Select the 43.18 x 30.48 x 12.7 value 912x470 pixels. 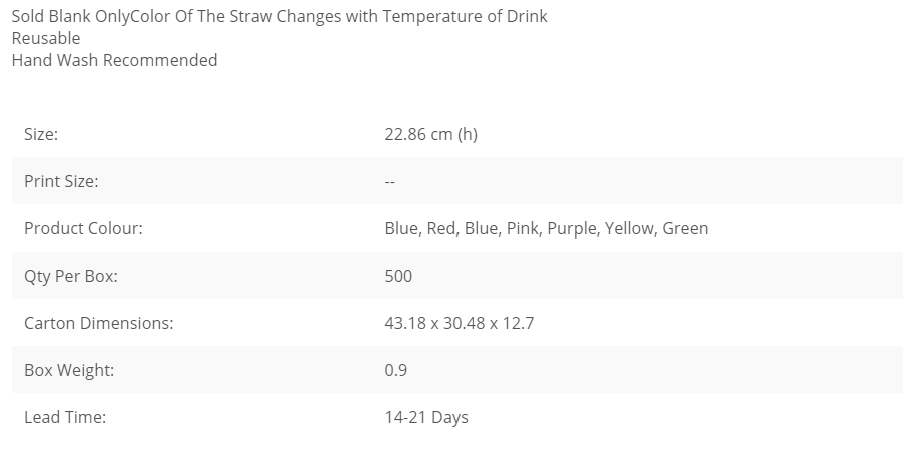459,323
